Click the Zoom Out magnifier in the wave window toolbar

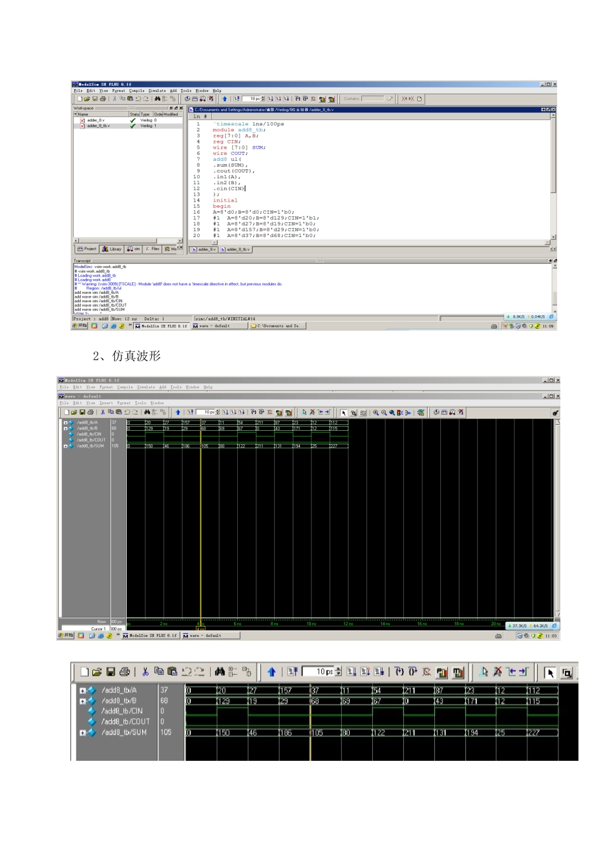coord(384,412)
